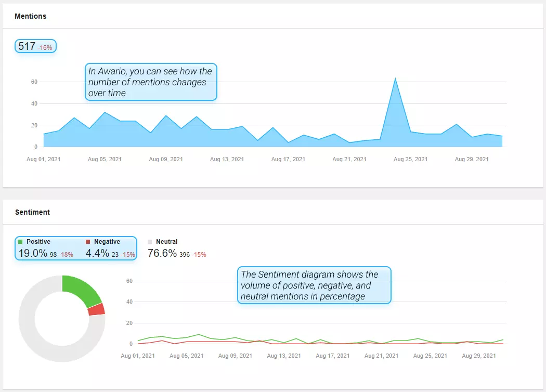Toggle the Positive sentiment legend item
This screenshot has height=392, width=546.
[x=34, y=242]
